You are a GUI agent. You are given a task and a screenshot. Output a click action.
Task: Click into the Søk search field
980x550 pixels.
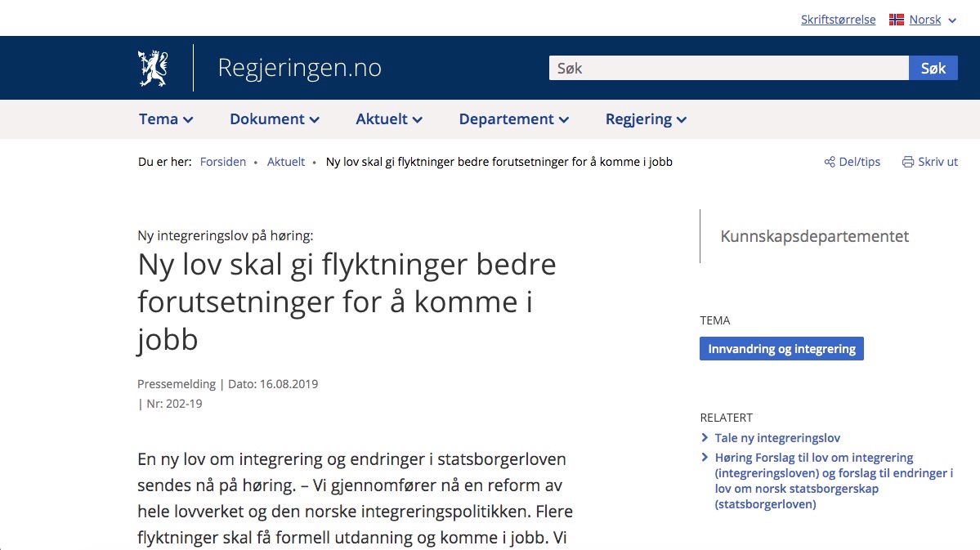[x=727, y=69]
